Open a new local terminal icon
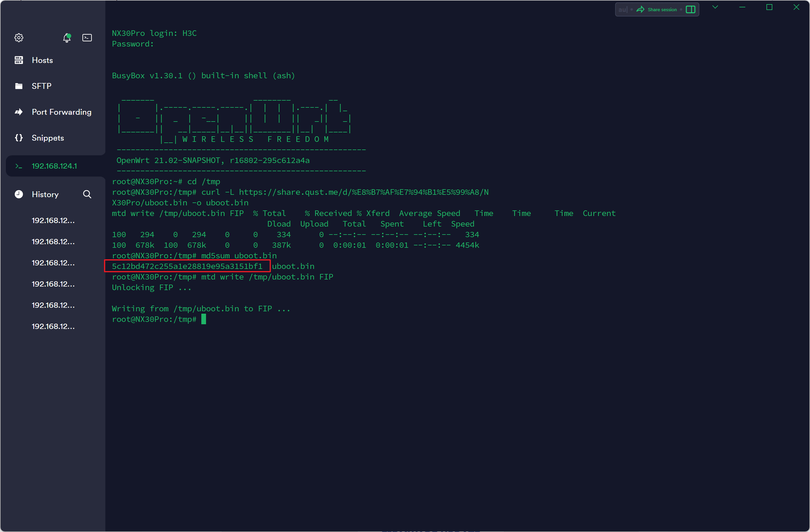Viewport: 810px width, 532px height. pos(87,37)
